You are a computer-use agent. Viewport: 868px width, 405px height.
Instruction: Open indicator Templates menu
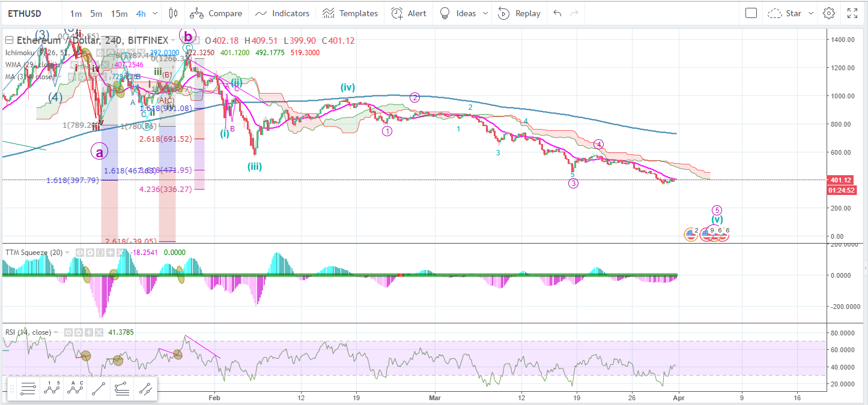[350, 13]
